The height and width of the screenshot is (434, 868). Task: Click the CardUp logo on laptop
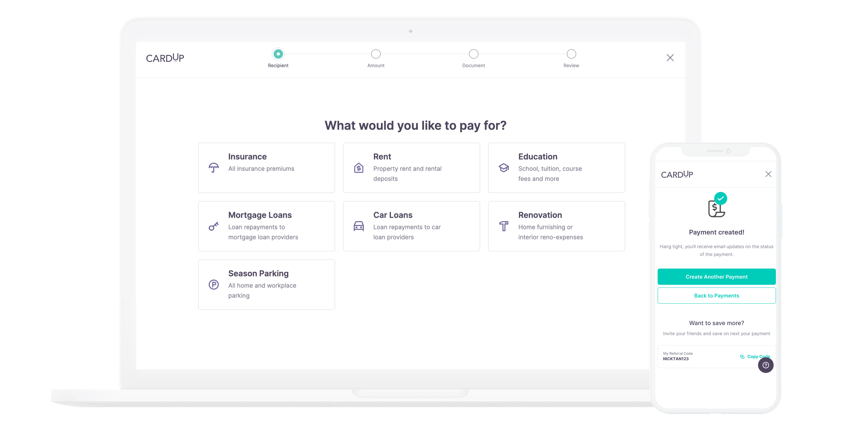click(165, 58)
